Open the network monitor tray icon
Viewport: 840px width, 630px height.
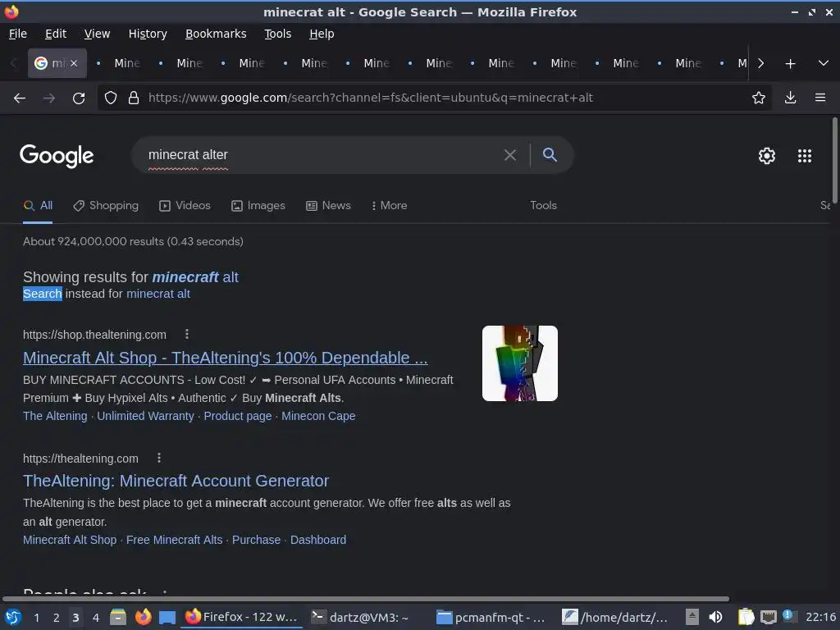pos(768,617)
